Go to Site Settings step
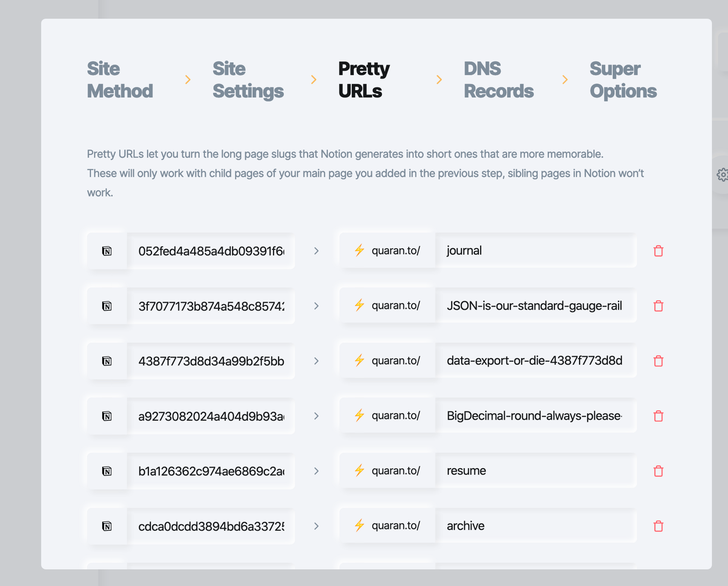728x586 pixels. point(248,80)
